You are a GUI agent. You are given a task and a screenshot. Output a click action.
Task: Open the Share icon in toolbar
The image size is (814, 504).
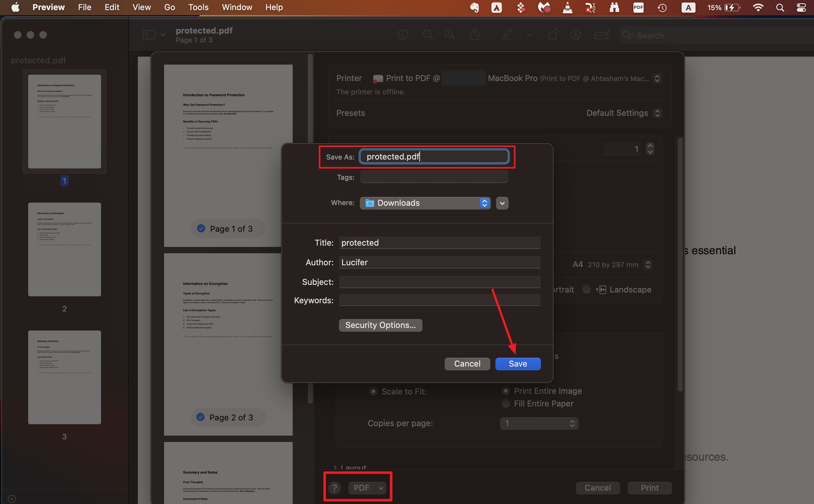(x=474, y=34)
